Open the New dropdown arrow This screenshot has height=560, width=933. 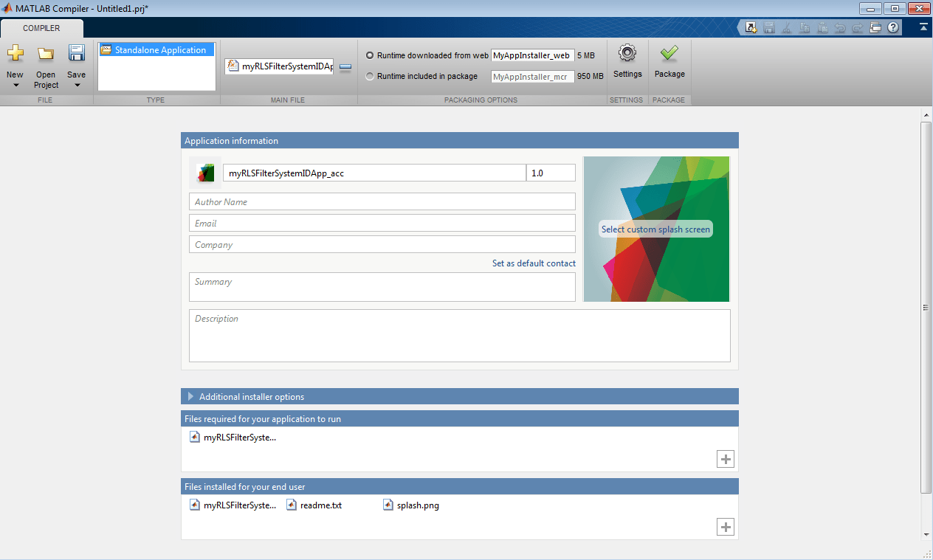pos(15,85)
